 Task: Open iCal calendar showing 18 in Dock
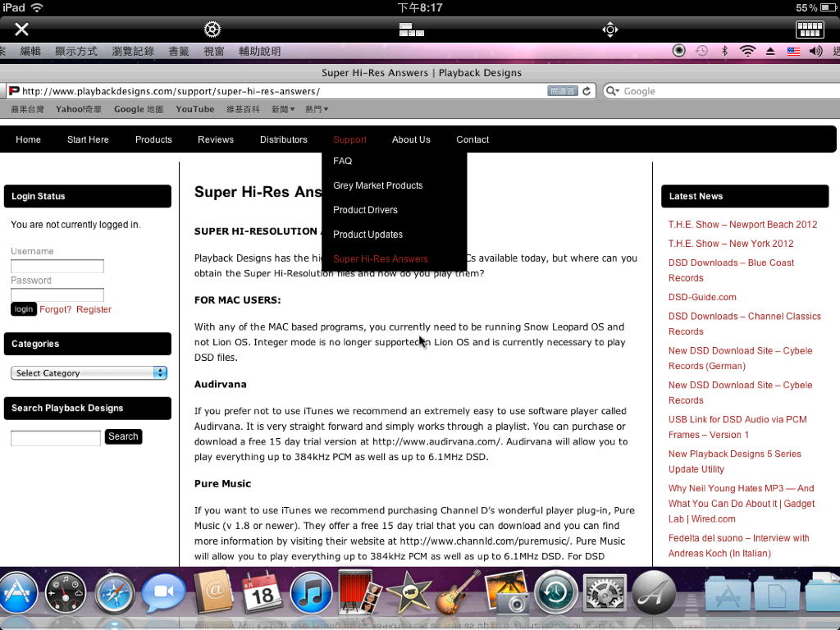pyautogui.click(x=262, y=592)
